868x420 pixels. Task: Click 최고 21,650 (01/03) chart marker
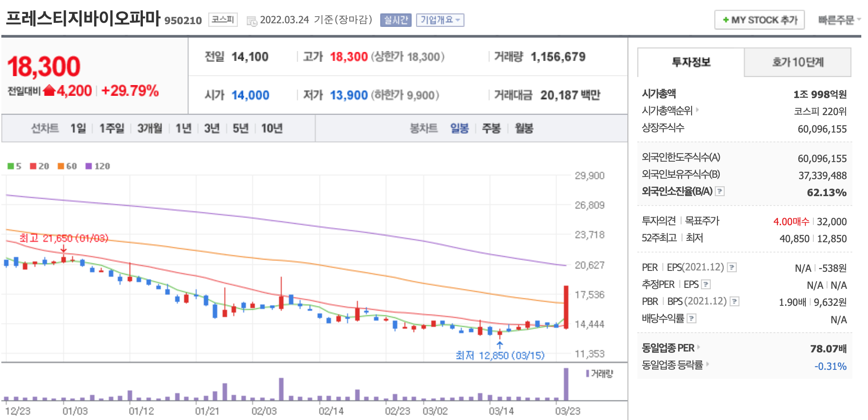coord(64,238)
